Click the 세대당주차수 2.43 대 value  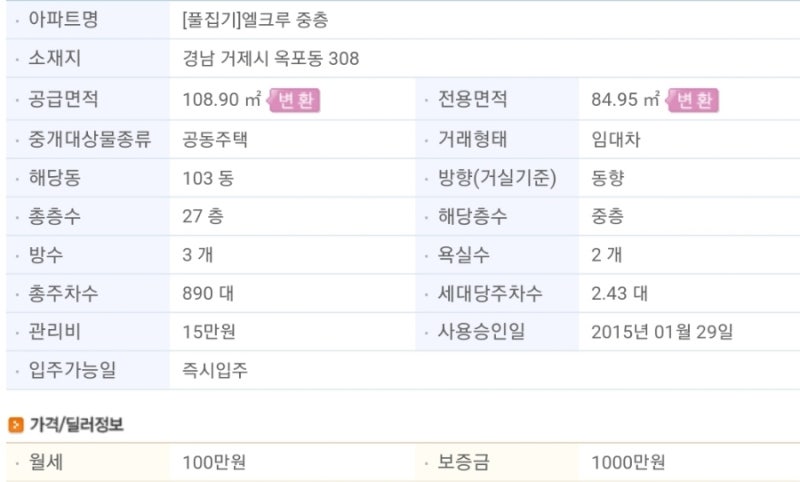pos(619,293)
